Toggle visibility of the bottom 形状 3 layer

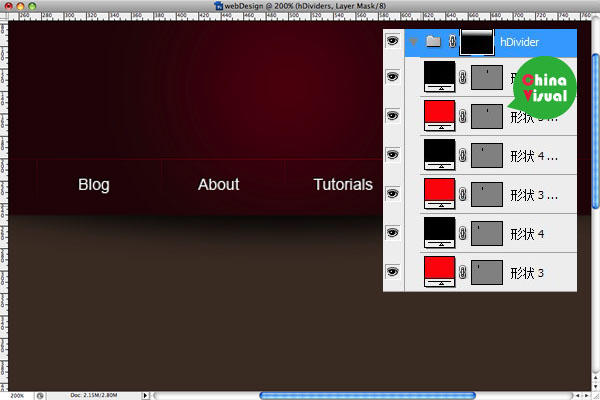click(x=392, y=271)
